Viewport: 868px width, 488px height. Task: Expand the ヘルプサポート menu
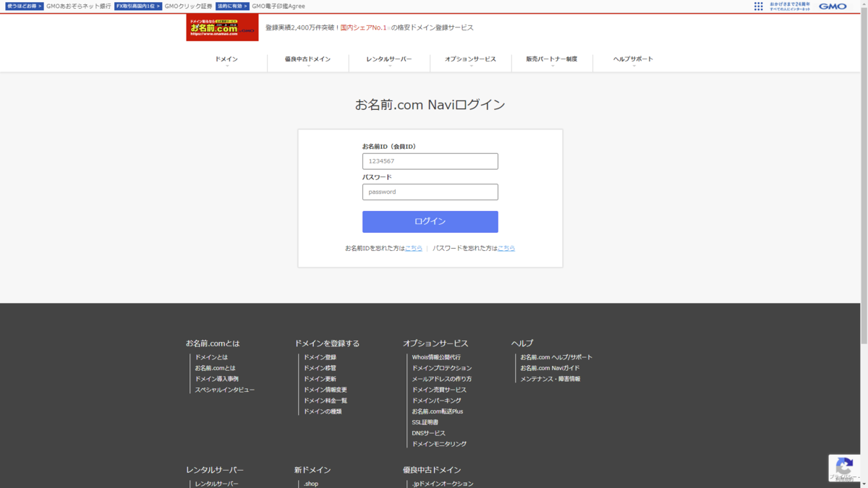[633, 59]
